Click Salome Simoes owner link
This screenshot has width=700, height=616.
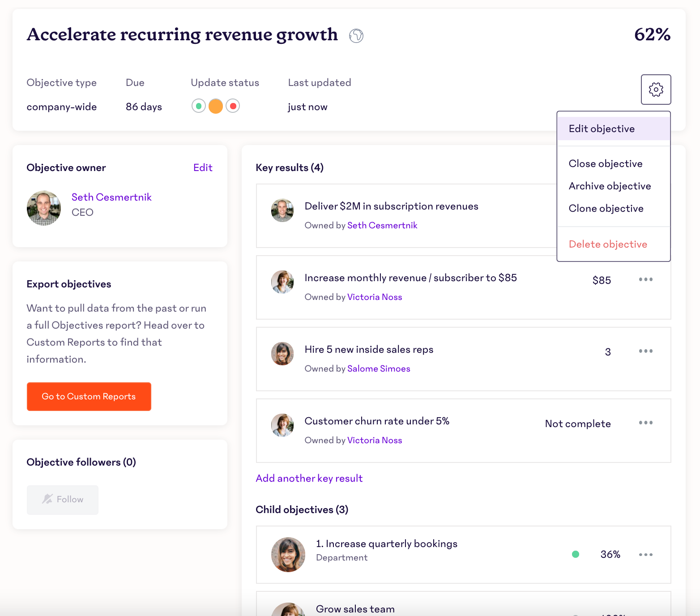point(379,369)
